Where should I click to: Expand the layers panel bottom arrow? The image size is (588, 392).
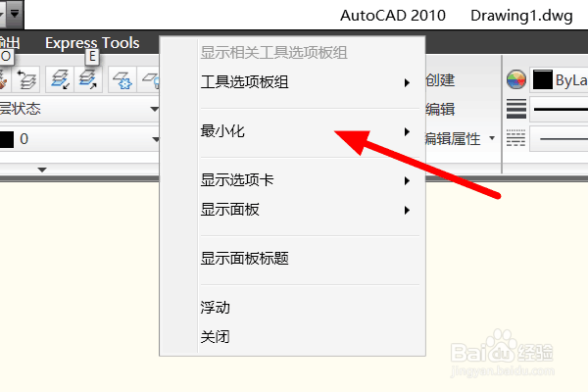point(42,170)
